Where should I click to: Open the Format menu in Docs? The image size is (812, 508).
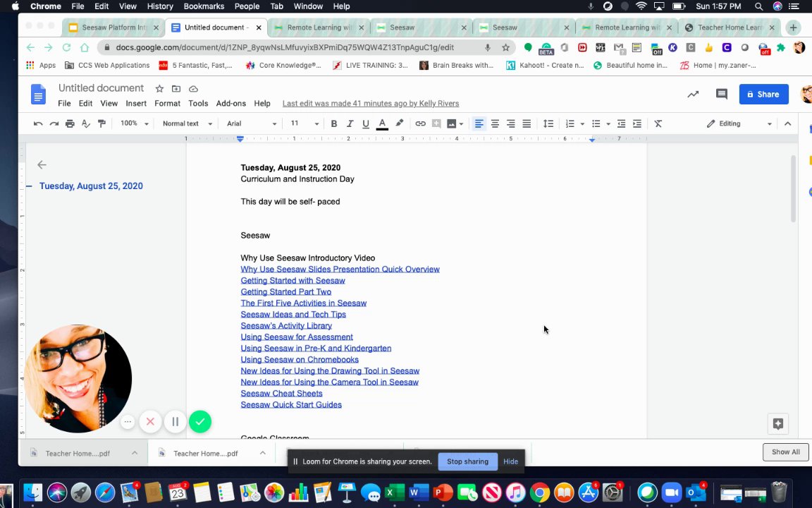pyautogui.click(x=167, y=103)
